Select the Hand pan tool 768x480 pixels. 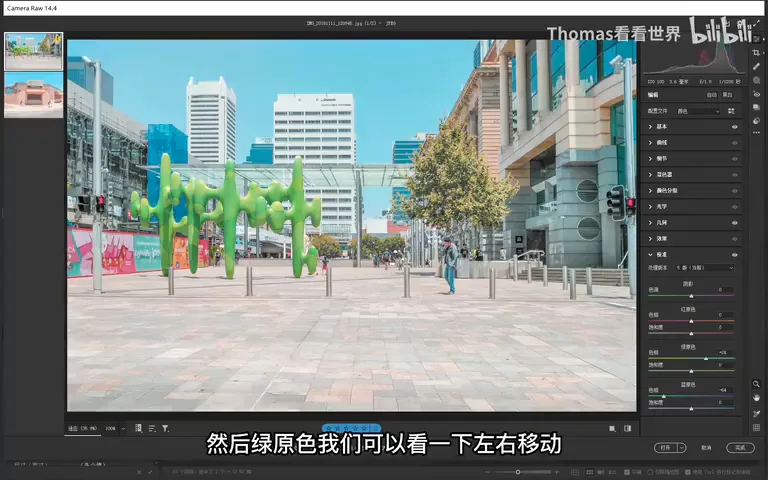click(756, 398)
